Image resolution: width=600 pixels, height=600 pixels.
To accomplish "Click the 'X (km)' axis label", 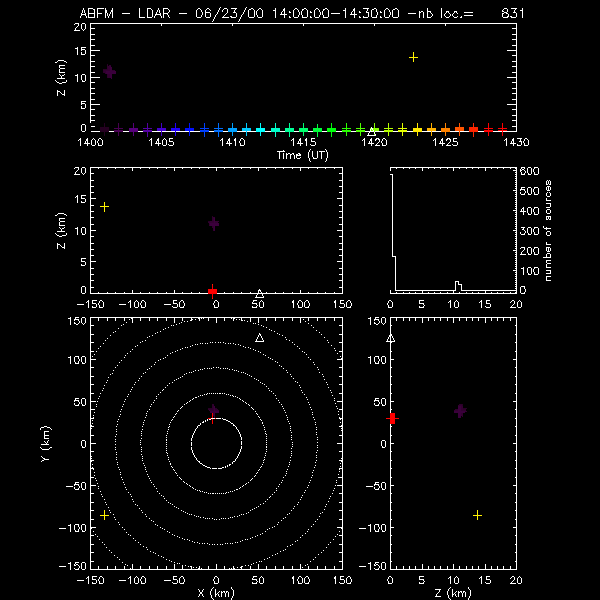I will 216,593.
